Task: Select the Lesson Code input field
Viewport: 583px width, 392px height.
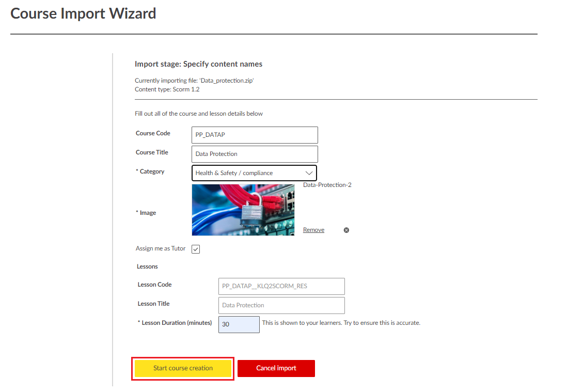Action: pyautogui.click(x=281, y=286)
